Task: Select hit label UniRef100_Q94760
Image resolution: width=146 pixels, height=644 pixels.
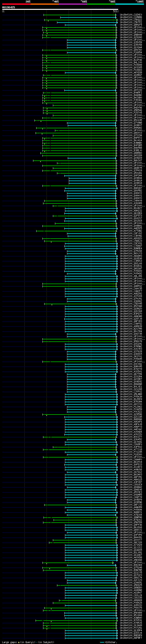Action: [x=131, y=50]
